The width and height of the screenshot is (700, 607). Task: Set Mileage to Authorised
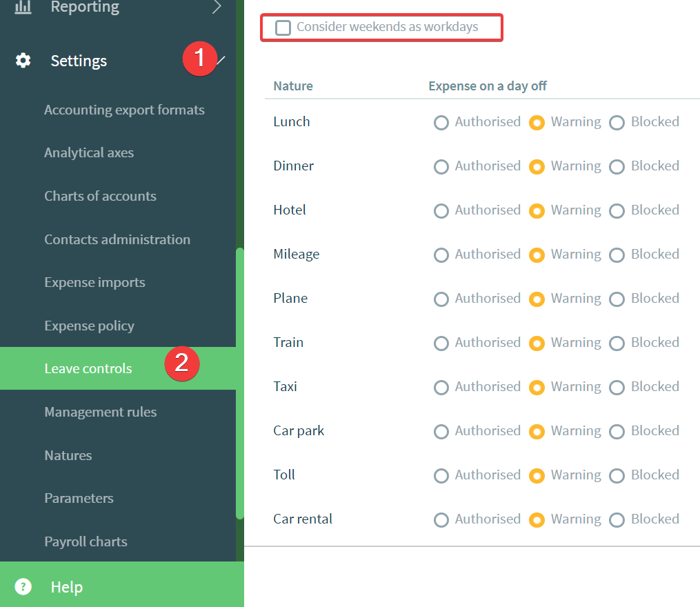[x=441, y=255]
